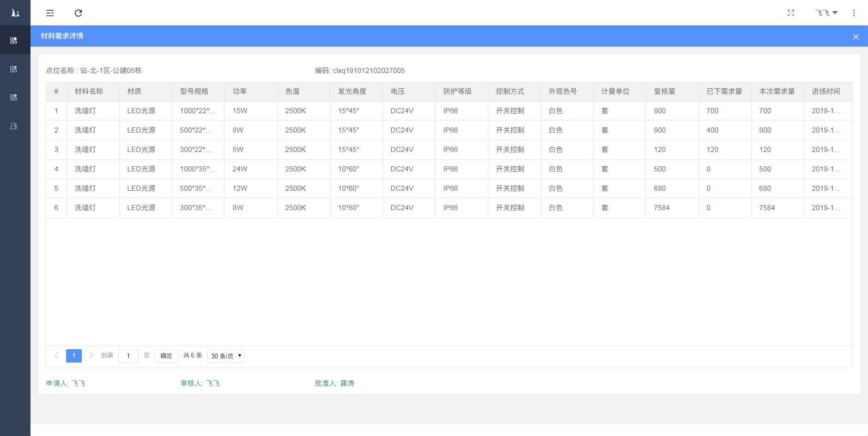This screenshot has width=868, height=436.
Task: Select the first sidebar module icon
Action: 14,41
